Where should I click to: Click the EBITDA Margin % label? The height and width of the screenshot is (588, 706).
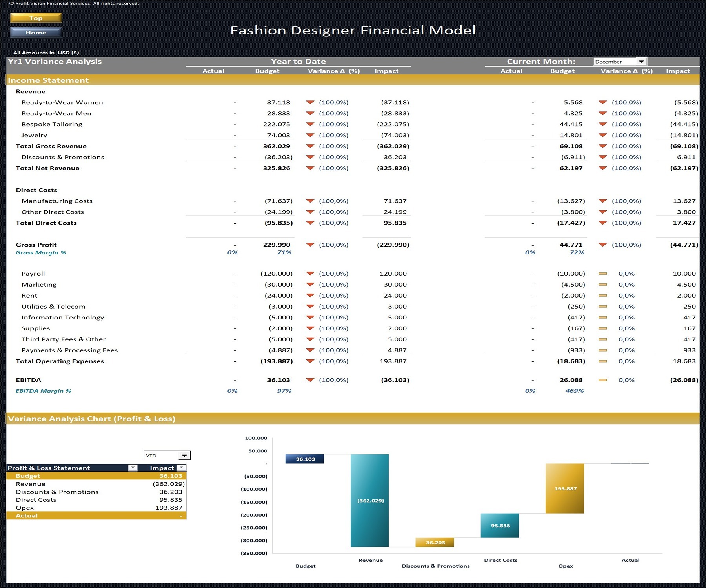coord(43,391)
